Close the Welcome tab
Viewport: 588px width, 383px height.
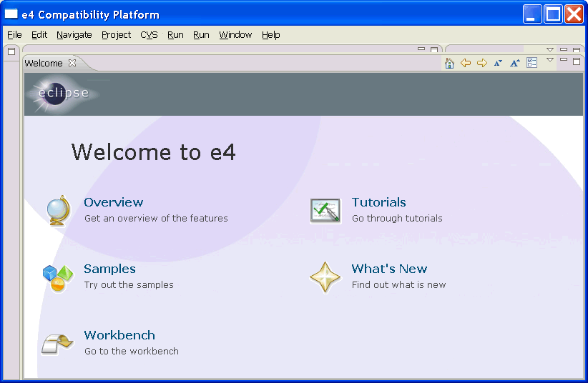point(72,63)
